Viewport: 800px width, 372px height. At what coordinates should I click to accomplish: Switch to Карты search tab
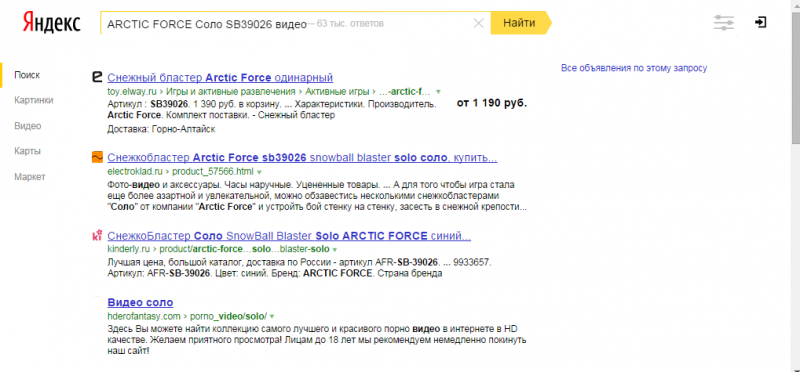coord(28,152)
